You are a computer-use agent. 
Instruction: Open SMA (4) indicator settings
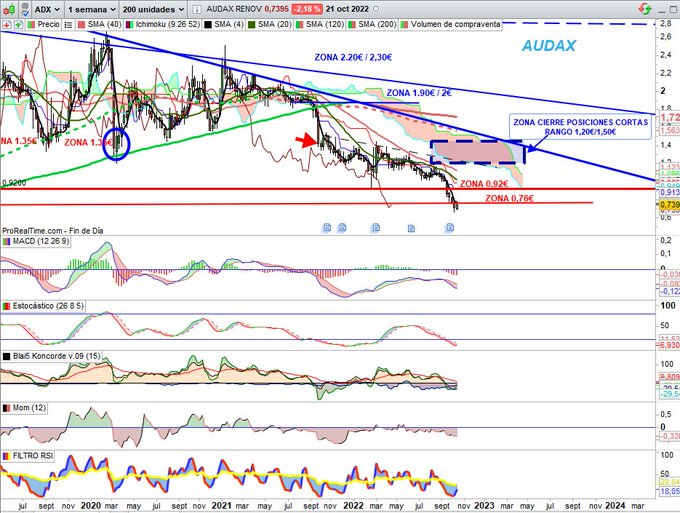pos(229,25)
